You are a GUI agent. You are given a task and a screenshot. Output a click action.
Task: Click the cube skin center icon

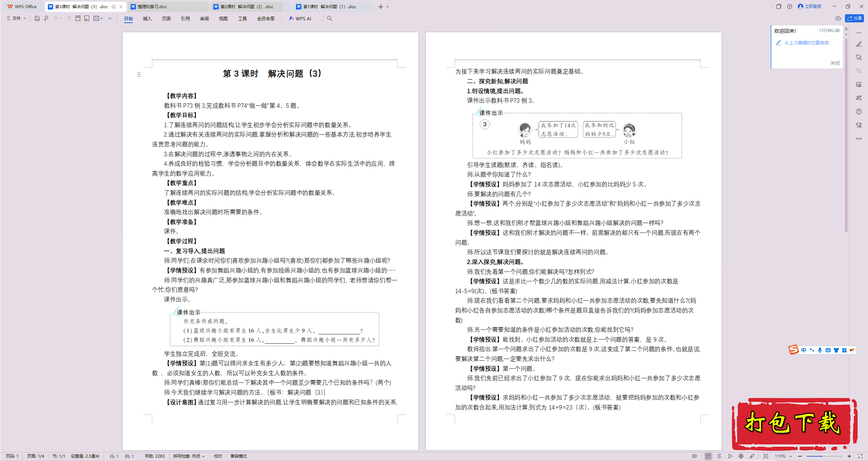coord(790,6)
